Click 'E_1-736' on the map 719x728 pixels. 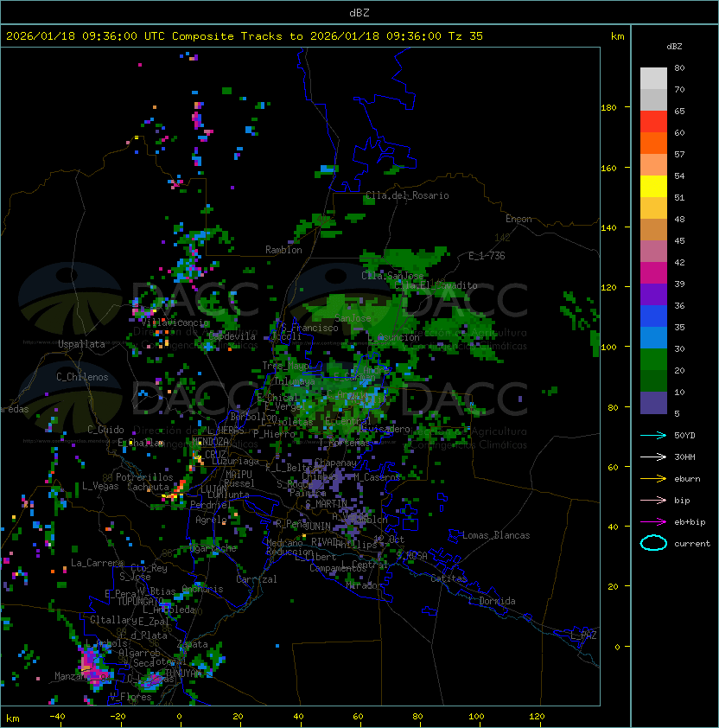[x=487, y=256]
